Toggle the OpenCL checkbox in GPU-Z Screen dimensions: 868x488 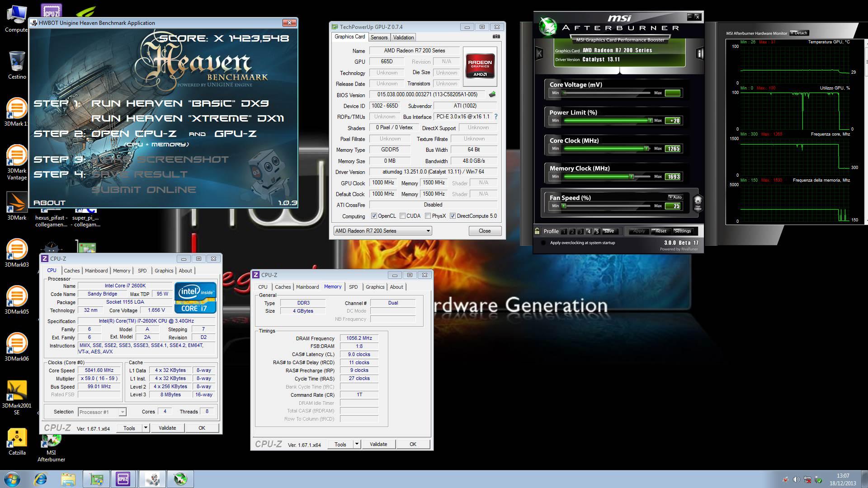click(x=374, y=216)
